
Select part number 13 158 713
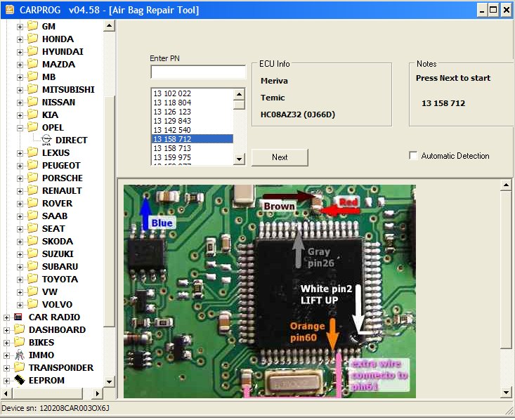point(193,148)
